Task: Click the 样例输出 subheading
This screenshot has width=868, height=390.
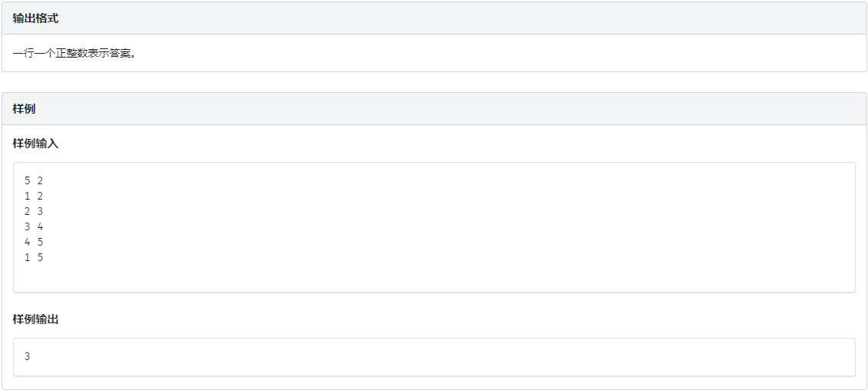Action: coord(35,319)
